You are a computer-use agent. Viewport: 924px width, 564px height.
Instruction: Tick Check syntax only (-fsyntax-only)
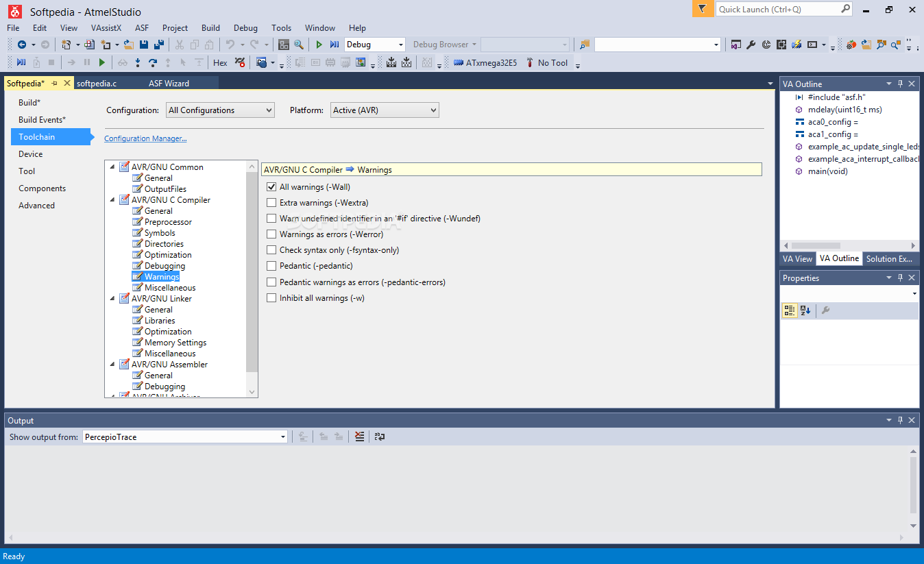coord(271,250)
